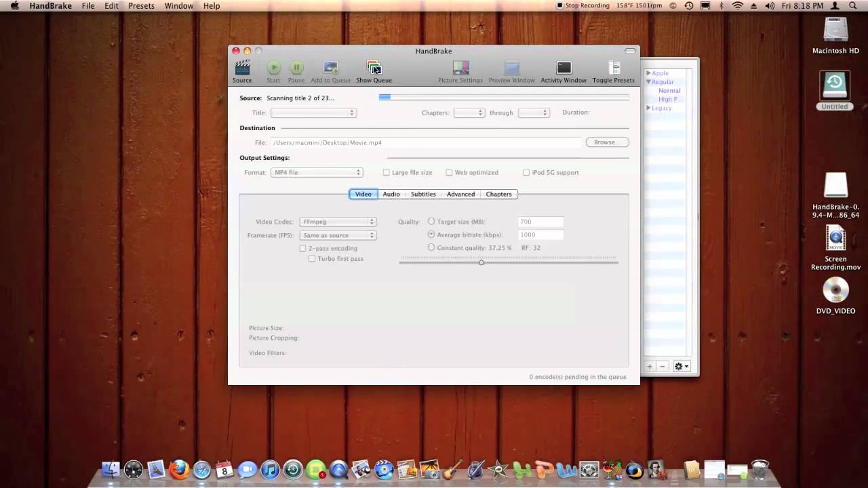This screenshot has width=868, height=488.
Task: Open the Title dropdown
Action: click(313, 113)
